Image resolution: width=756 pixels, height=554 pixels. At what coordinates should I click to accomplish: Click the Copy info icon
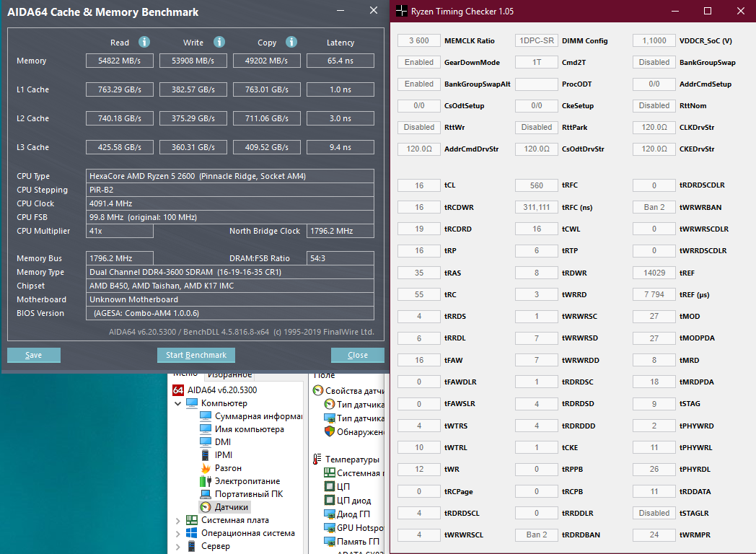(291, 42)
